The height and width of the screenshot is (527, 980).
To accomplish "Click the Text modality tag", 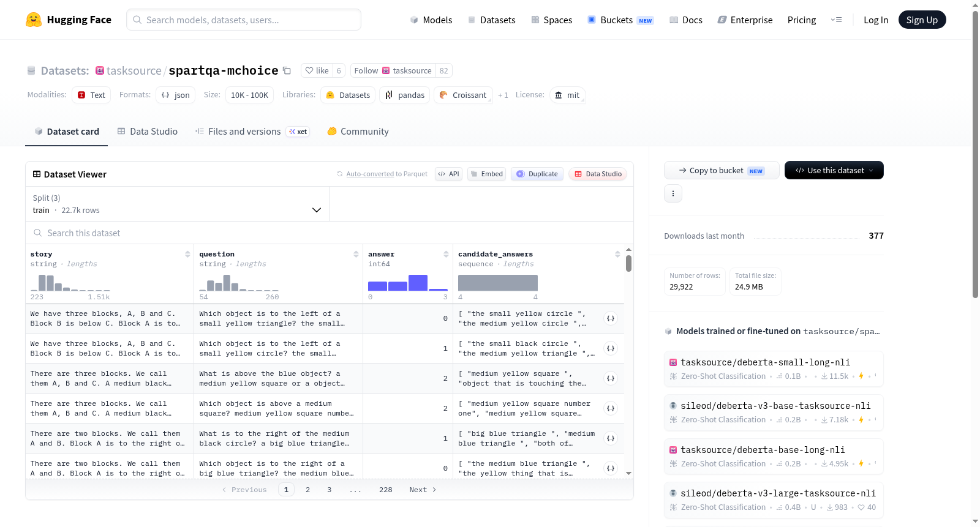I will click(91, 95).
